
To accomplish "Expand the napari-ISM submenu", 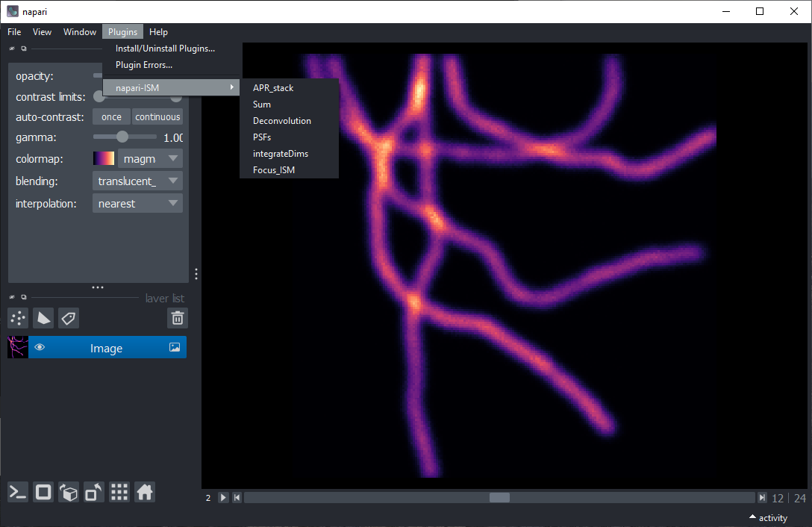I will 171,87.
